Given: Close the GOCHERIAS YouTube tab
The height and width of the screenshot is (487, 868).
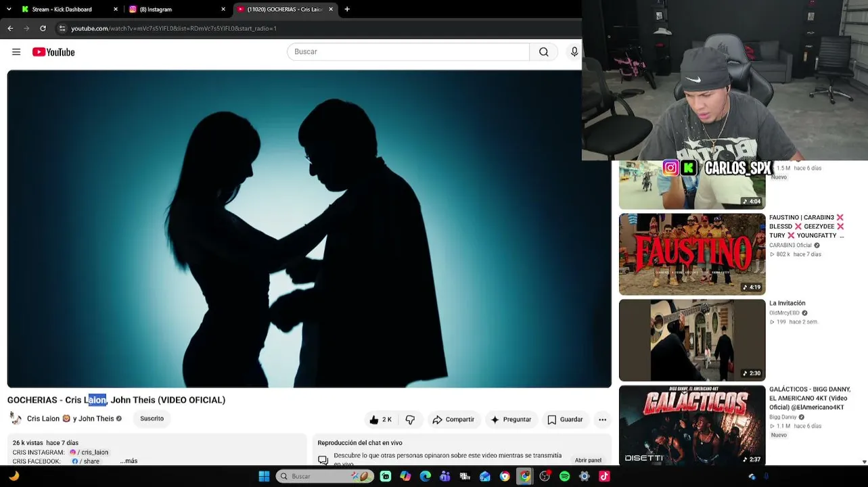Looking at the screenshot, I should coord(331,9).
